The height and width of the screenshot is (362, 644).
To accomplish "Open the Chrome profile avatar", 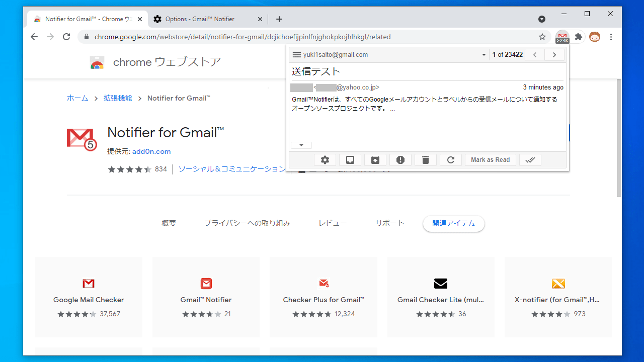I will (595, 37).
